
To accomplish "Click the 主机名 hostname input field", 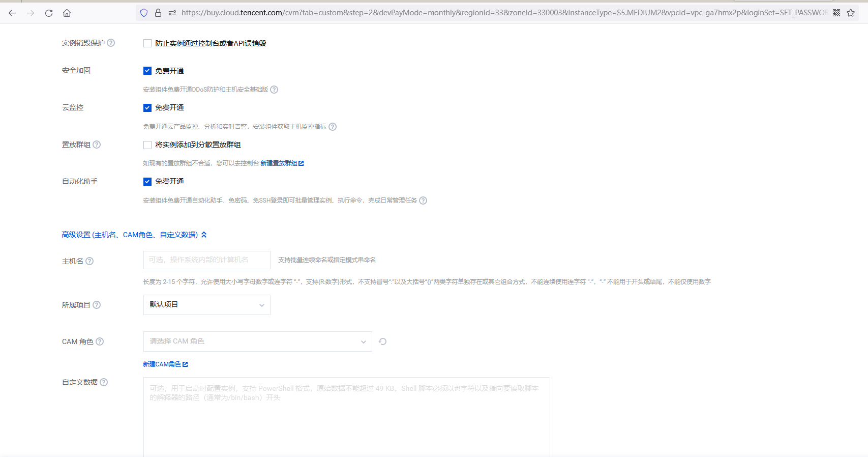I will point(206,260).
